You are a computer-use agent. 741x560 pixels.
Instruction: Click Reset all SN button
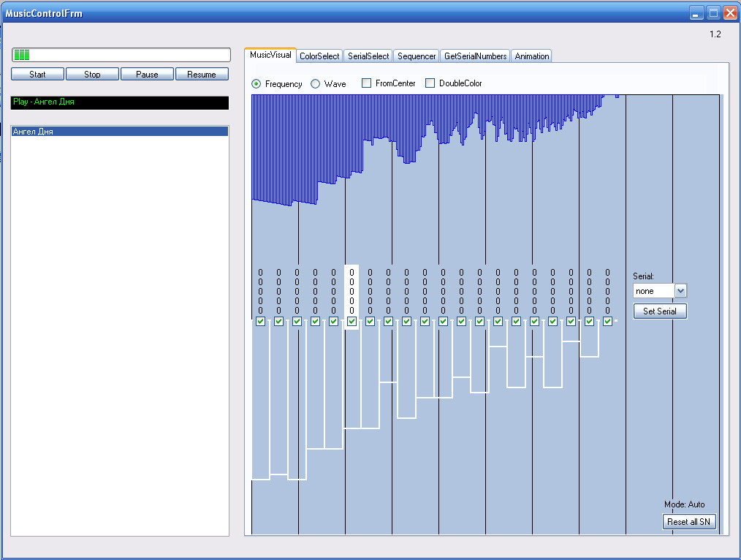click(x=690, y=522)
